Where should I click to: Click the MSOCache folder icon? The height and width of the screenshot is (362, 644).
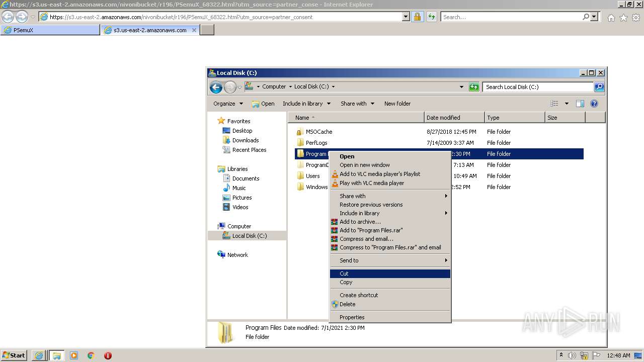(300, 132)
